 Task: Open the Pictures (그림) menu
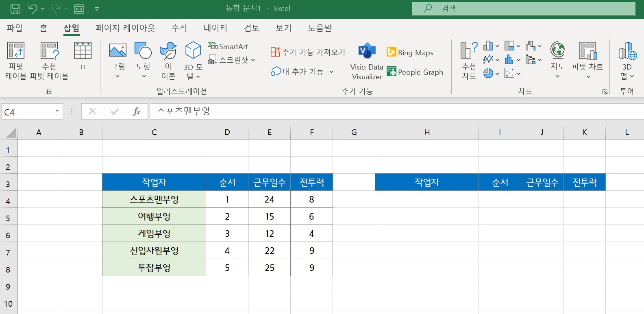[118, 60]
